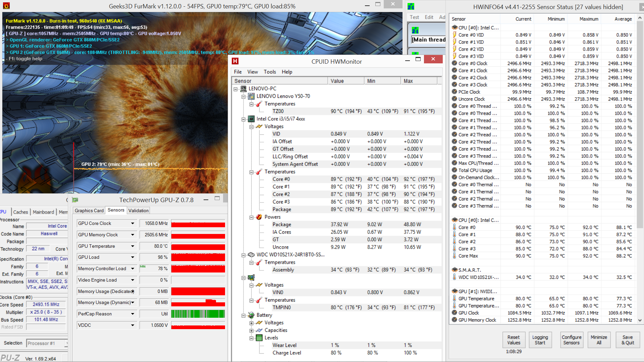Viewport: 644px width, 362px height.
Task: Open the Help menu in HWMonitor
Action: pos(287,72)
